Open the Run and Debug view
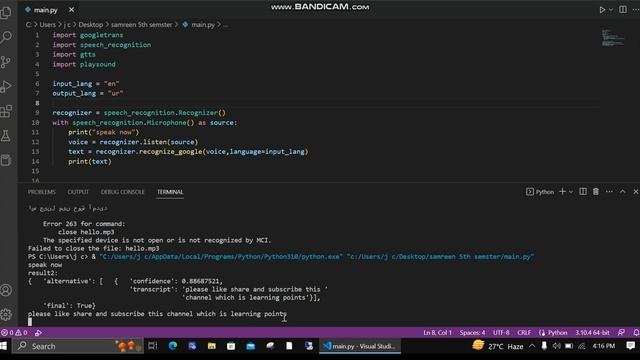The image size is (640, 360). [x=6, y=86]
